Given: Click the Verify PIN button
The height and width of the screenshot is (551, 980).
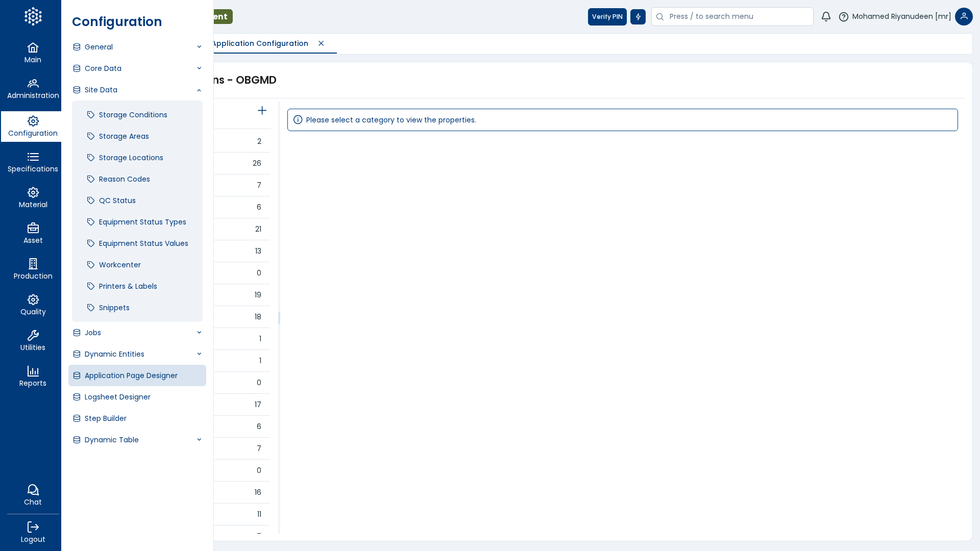Looking at the screenshot, I should (607, 17).
